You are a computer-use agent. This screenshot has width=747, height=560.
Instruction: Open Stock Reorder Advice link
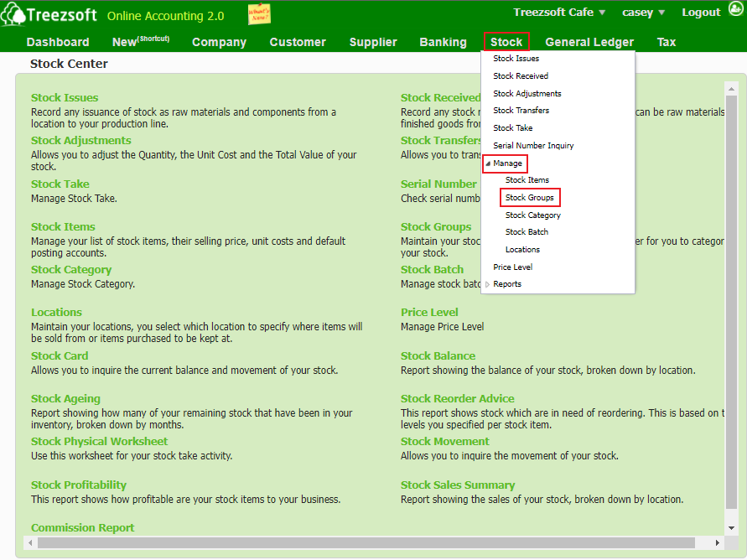click(x=457, y=399)
